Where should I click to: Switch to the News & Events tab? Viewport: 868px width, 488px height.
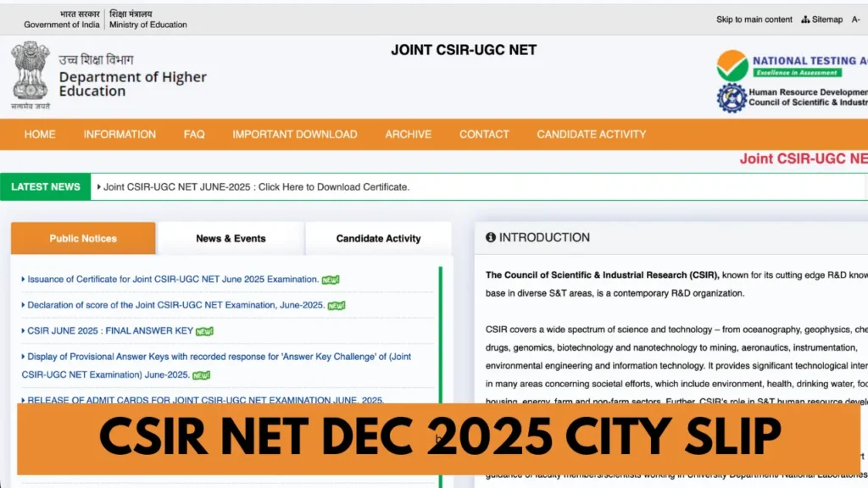pyautogui.click(x=230, y=238)
